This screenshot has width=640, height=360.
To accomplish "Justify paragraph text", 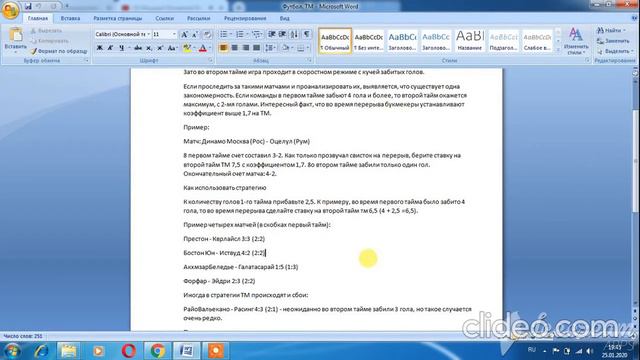I will tap(256, 48).
